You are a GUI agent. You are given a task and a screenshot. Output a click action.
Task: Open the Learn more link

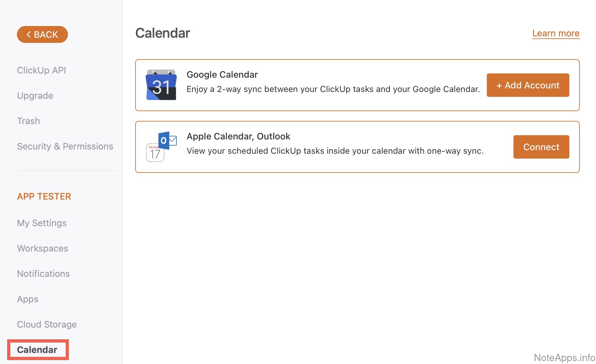pos(556,33)
